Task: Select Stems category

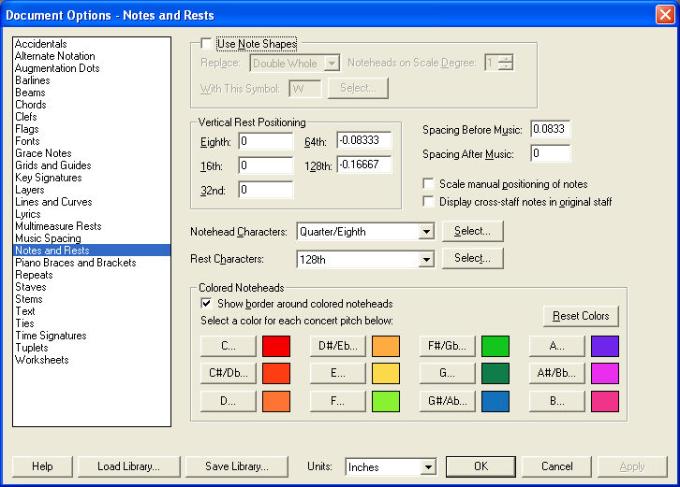Action: (x=29, y=299)
